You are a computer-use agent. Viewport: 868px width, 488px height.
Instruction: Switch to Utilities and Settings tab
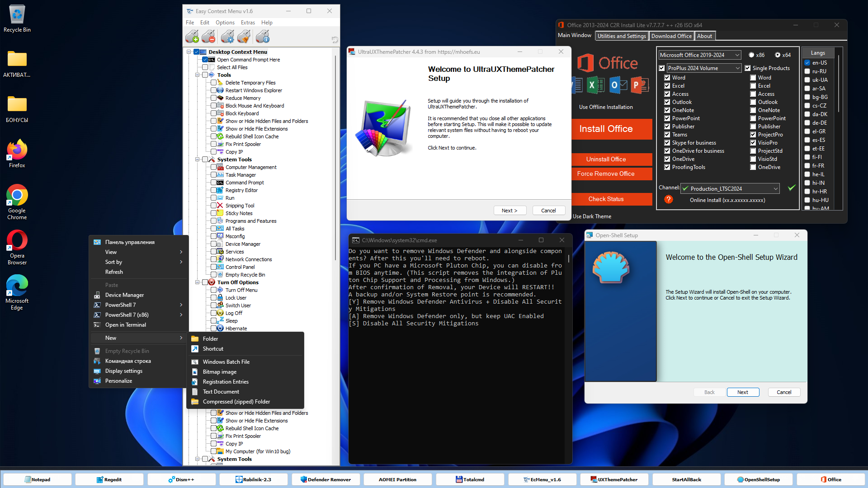pos(622,36)
